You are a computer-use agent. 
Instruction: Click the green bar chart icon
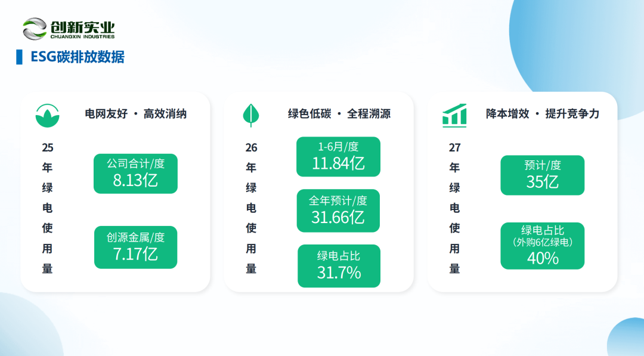pyautogui.click(x=454, y=115)
